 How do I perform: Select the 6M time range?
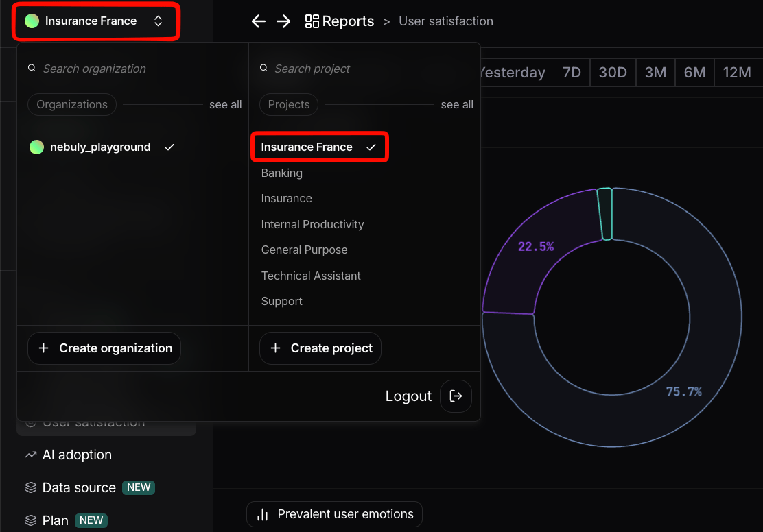pyautogui.click(x=695, y=73)
